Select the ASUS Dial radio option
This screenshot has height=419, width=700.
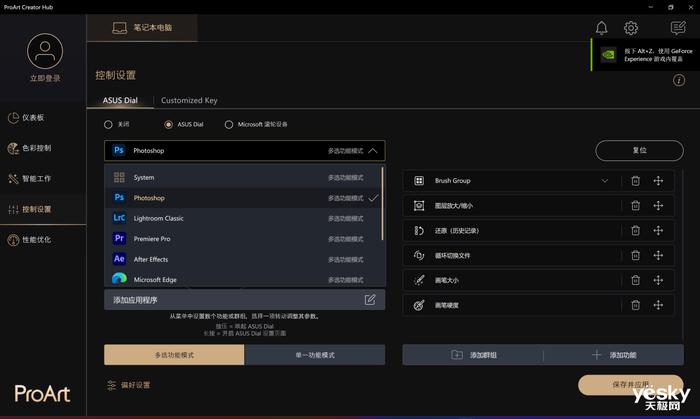point(168,124)
